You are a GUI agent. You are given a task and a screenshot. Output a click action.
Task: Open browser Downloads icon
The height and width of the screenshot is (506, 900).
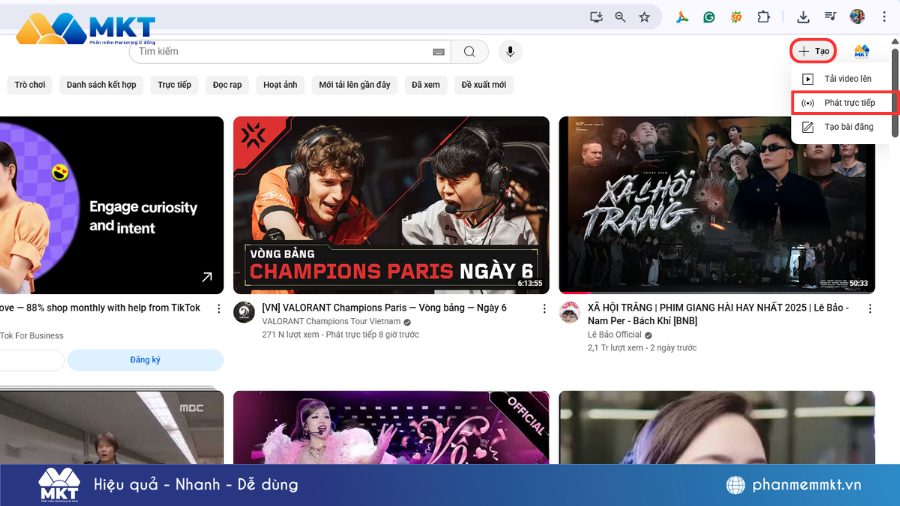803,17
